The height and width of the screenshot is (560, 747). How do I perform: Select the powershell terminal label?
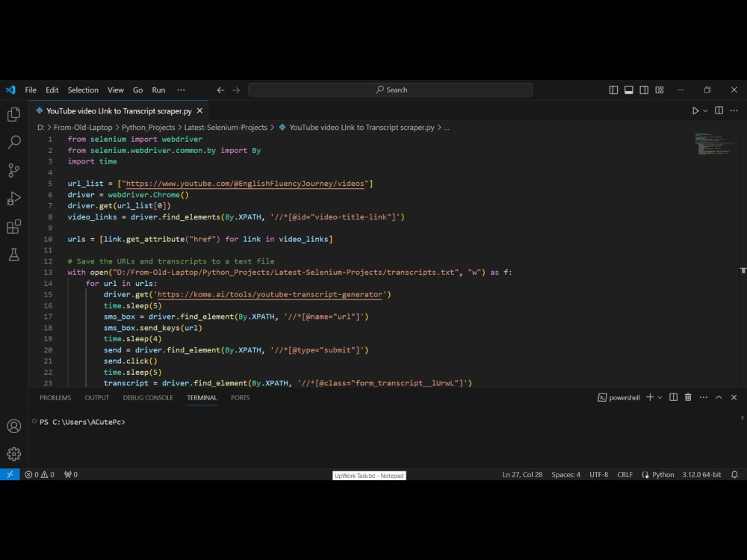(x=619, y=397)
